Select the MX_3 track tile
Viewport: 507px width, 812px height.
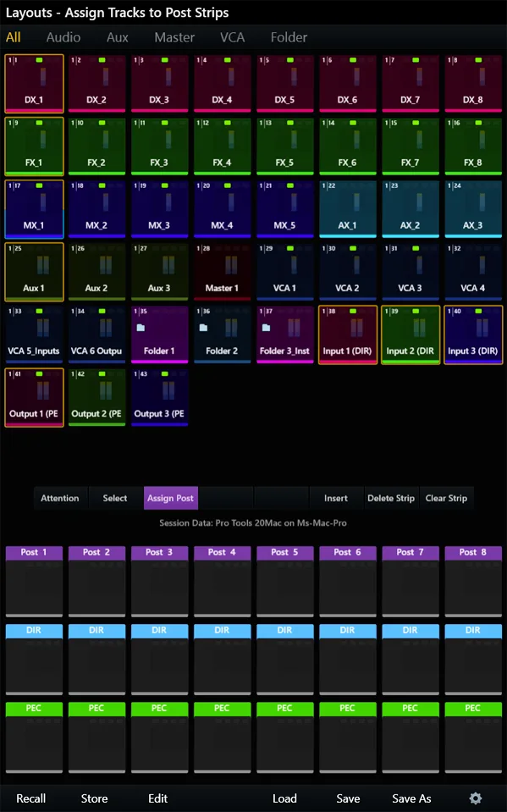tap(159, 208)
